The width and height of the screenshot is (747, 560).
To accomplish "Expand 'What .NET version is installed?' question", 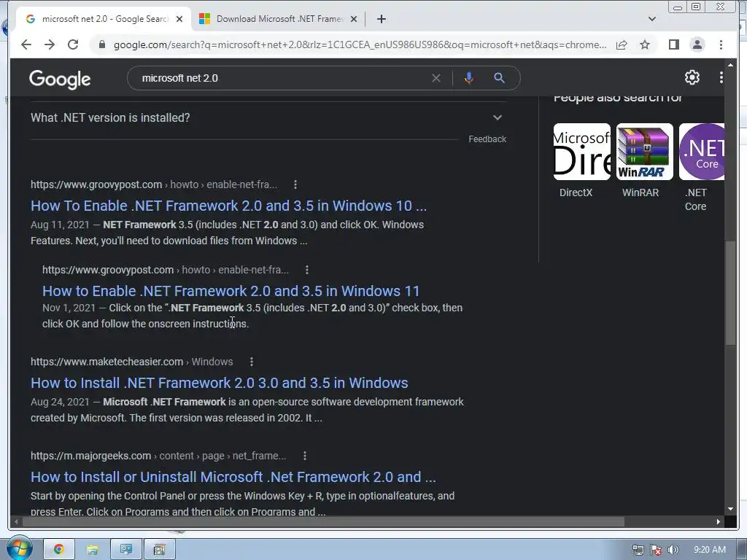I will tap(267, 117).
